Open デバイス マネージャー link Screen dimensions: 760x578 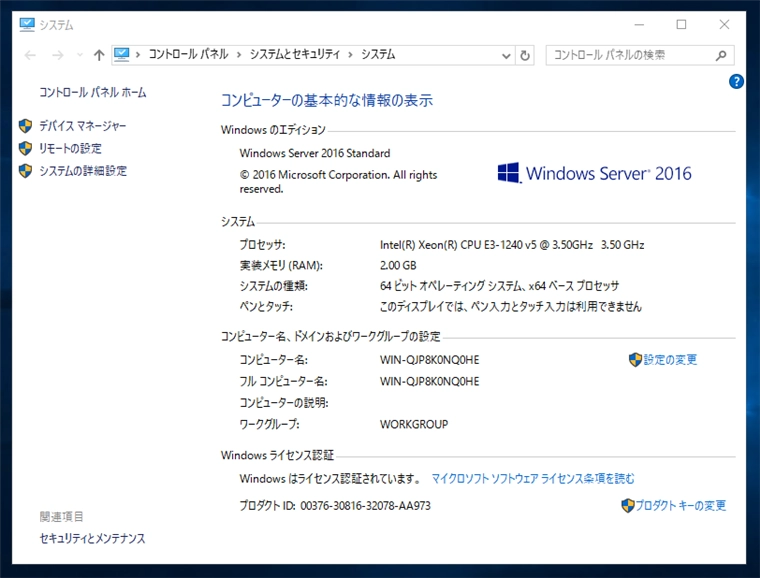point(82,126)
